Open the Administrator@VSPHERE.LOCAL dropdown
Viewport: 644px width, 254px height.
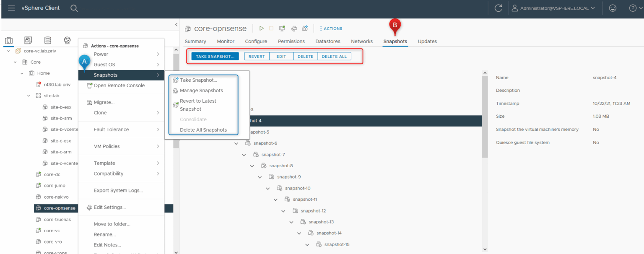553,8
